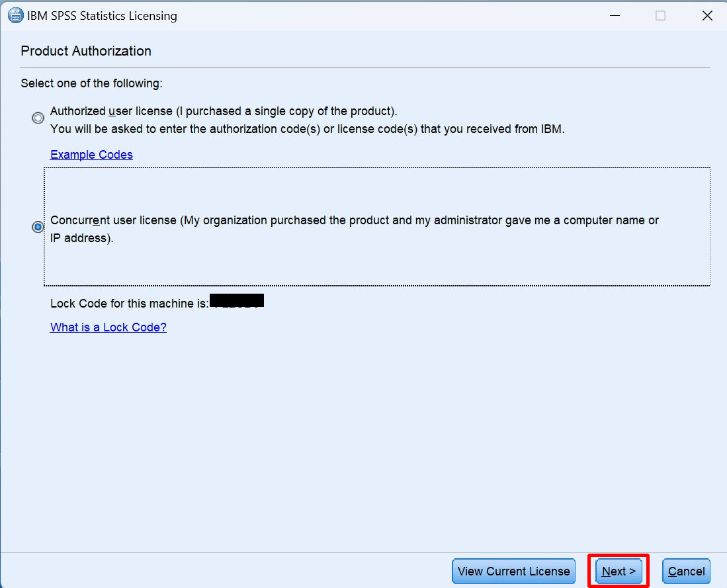Click the 'Select one of the following:' text
Screen dimensions: 727x588
[x=91, y=83]
